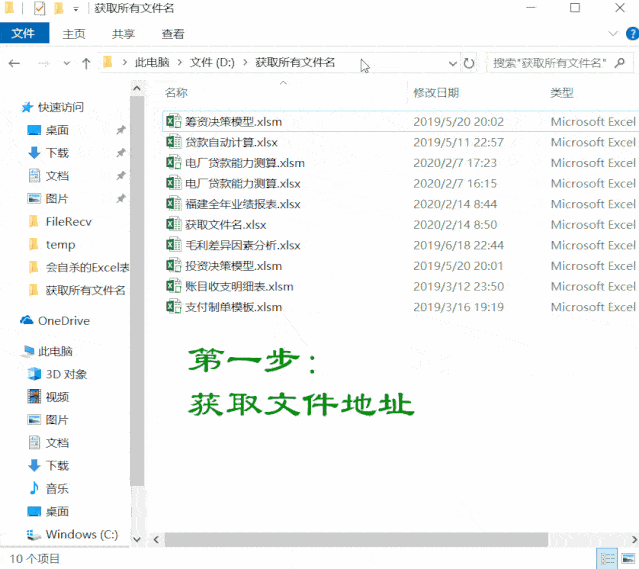Click 获取所有文件名 in the address breadcrumb
Image resolution: width=639 pixels, height=569 pixels.
point(295,62)
